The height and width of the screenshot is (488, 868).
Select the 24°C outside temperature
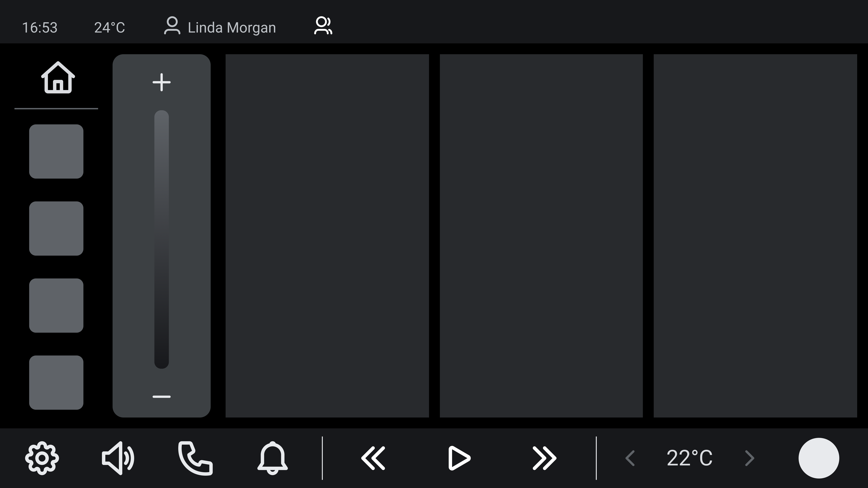coord(110,28)
